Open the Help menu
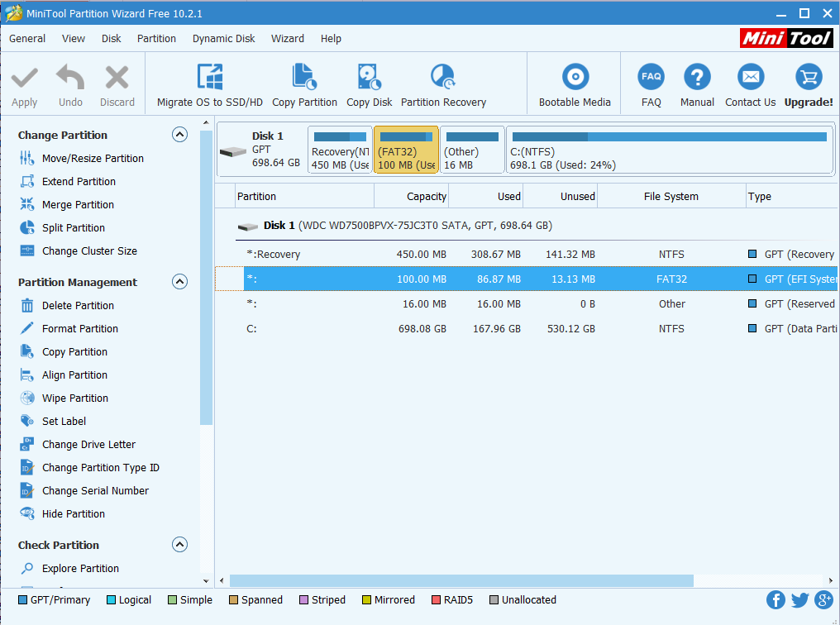The image size is (840, 625). [x=331, y=39]
